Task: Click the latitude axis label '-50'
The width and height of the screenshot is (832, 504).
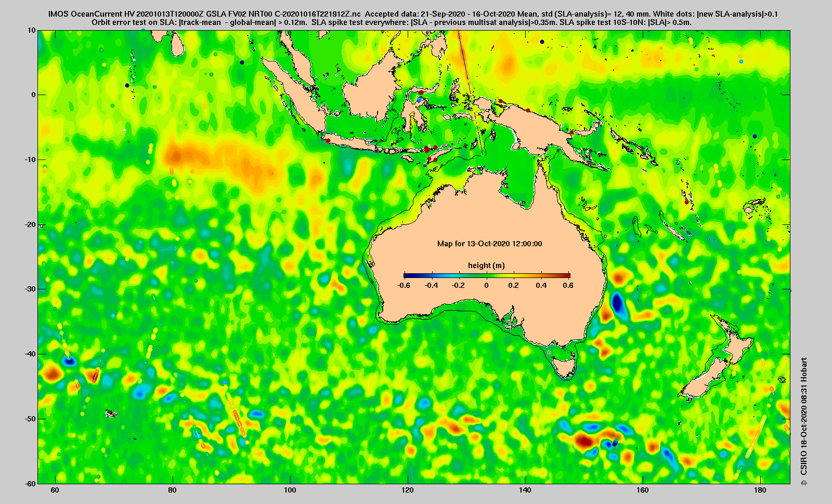Action: click(x=31, y=419)
